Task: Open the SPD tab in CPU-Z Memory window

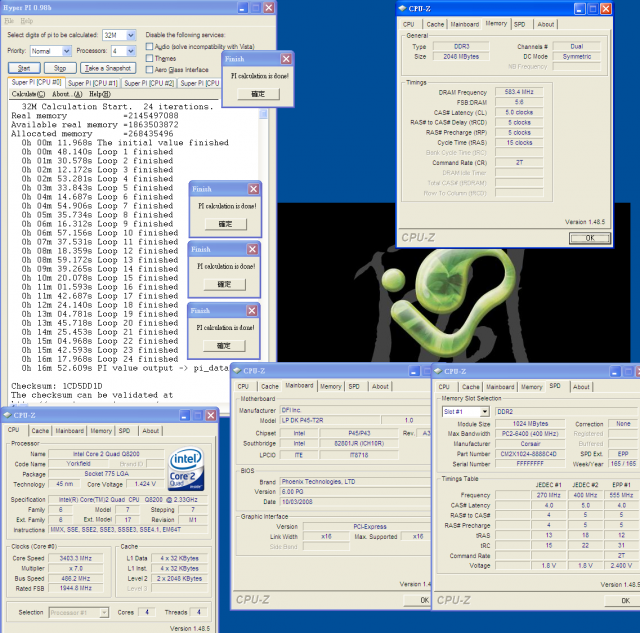Action: coord(520,25)
